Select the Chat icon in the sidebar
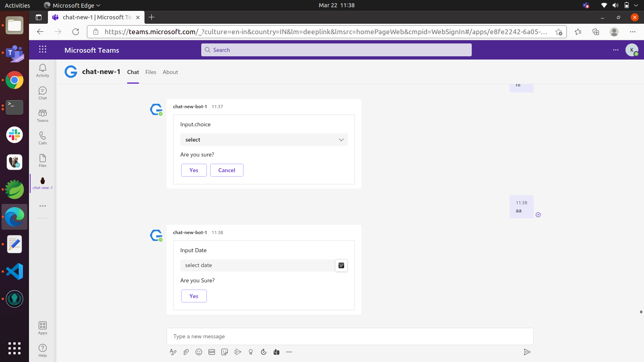This screenshot has width=644, height=362. pos(42,93)
